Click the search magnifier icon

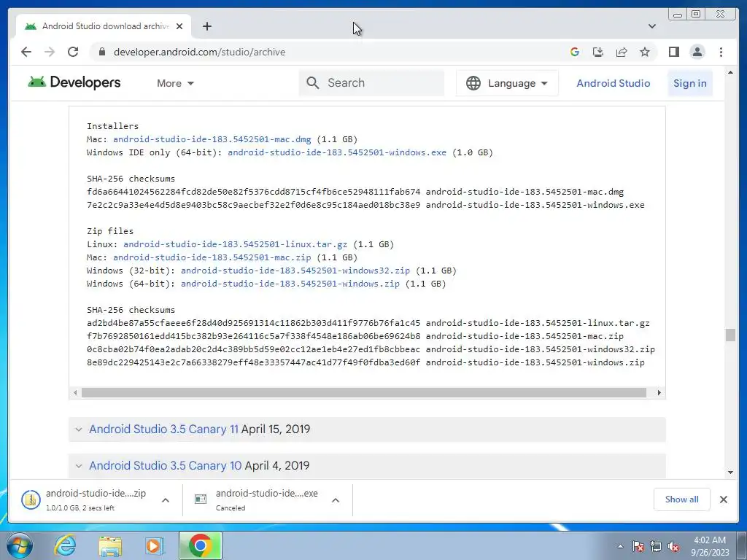tap(312, 83)
